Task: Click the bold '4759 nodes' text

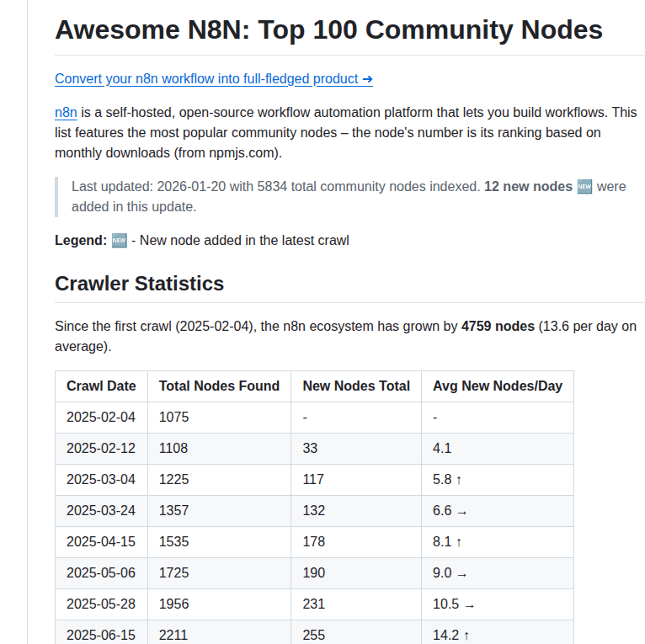Action: tap(498, 326)
